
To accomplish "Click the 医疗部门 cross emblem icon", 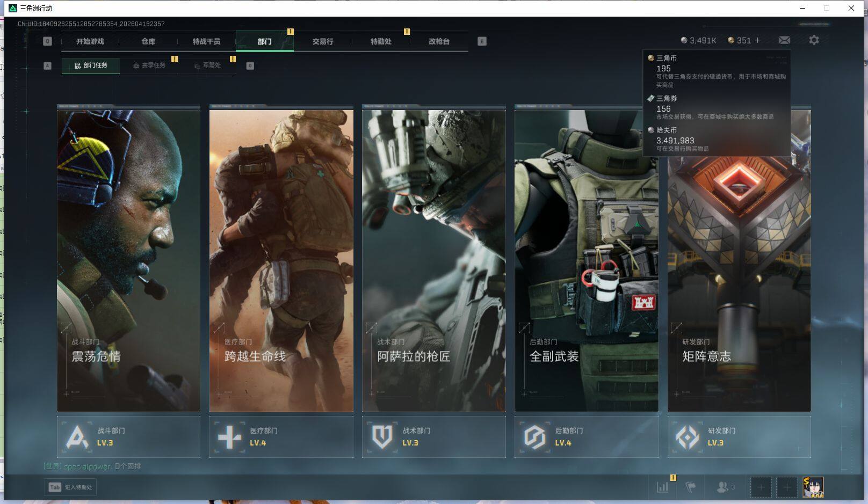I will click(229, 437).
